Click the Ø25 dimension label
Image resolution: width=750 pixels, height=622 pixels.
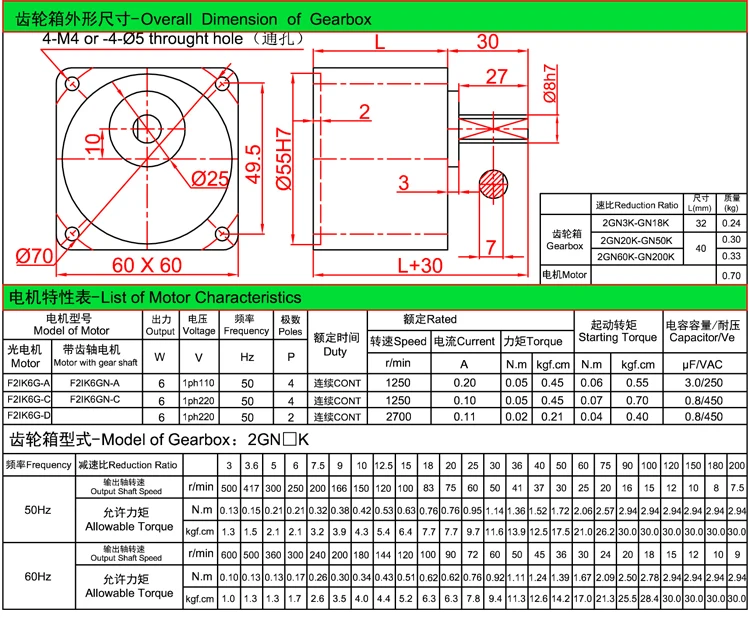pyautogui.click(x=210, y=179)
